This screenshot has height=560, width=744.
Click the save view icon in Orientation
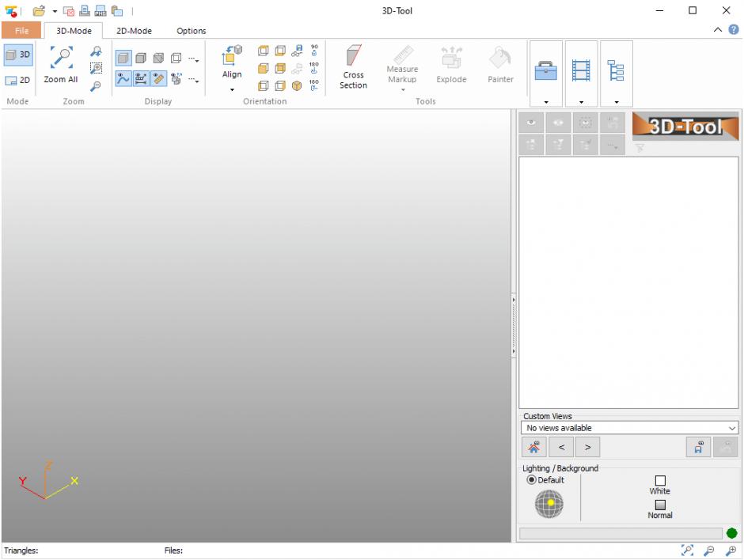click(x=297, y=51)
